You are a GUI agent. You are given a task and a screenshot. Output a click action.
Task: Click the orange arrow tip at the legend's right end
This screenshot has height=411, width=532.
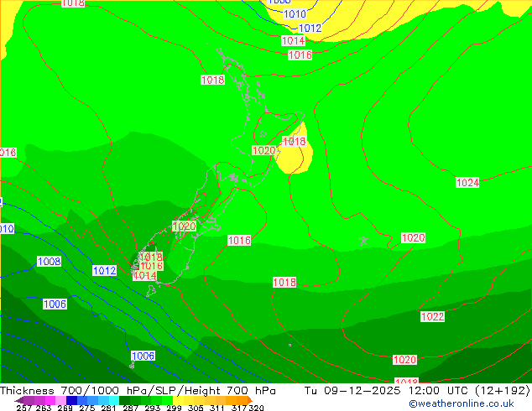(250, 400)
